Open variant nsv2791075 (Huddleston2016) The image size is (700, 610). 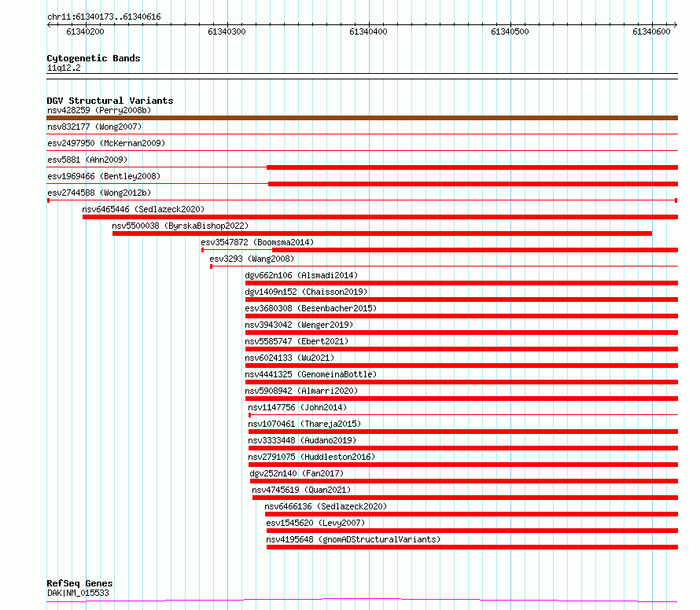point(311,457)
